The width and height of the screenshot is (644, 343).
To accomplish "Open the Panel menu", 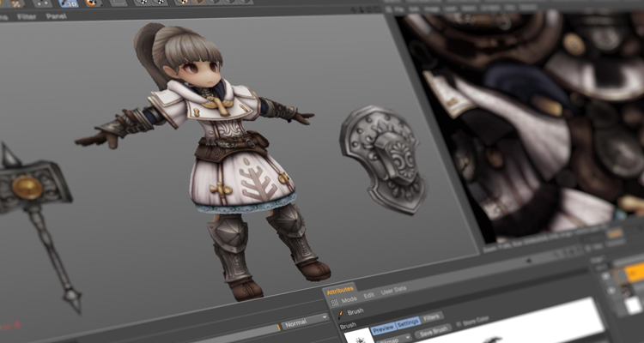I will tap(57, 16).
